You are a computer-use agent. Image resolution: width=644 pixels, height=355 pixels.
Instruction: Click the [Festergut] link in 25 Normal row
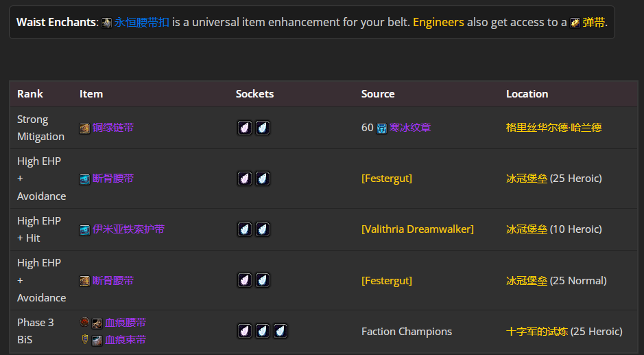point(387,281)
